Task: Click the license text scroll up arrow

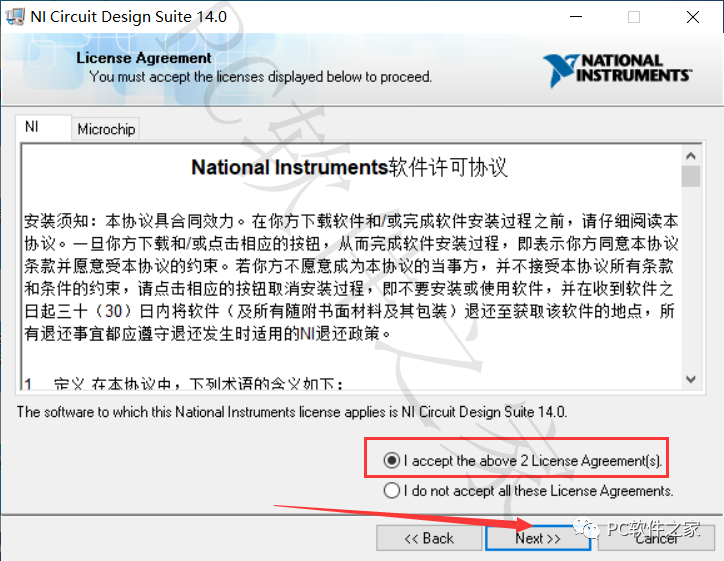Action: [x=691, y=156]
